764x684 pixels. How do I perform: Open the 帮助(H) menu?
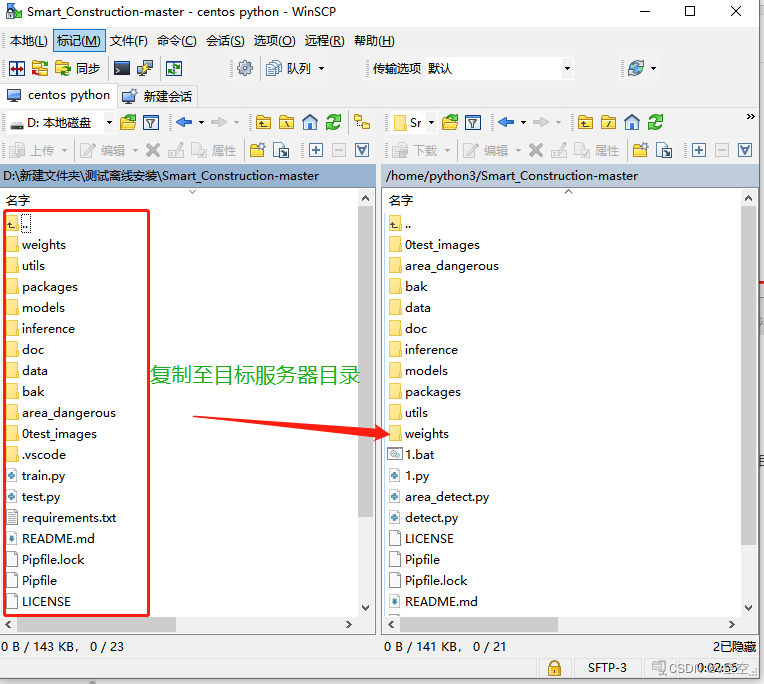pyautogui.click(x=374, y=40)
